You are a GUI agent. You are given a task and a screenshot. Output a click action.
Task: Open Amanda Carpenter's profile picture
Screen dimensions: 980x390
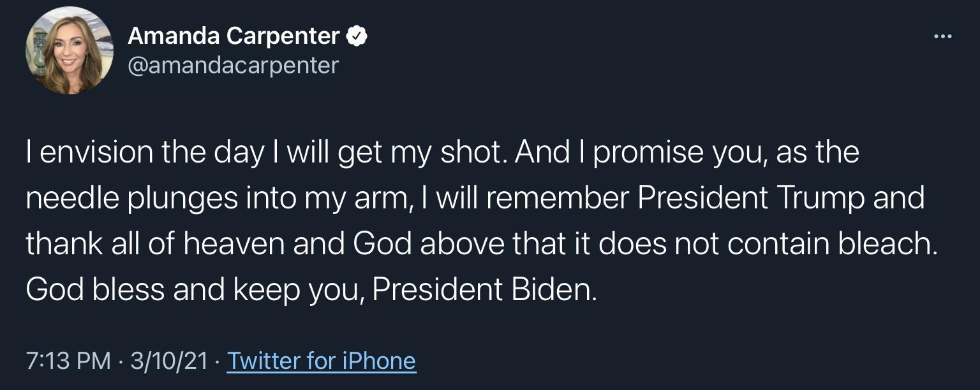click(69, 51)
